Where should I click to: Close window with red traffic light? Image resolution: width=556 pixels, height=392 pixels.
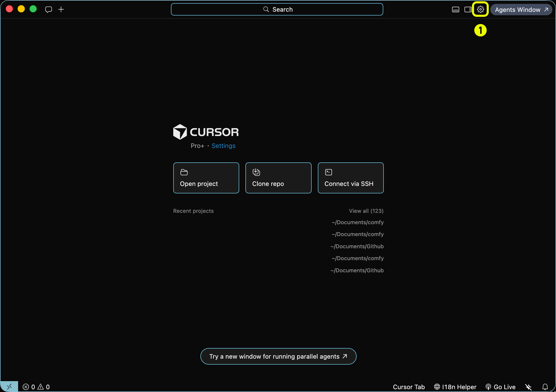(9, 9)
